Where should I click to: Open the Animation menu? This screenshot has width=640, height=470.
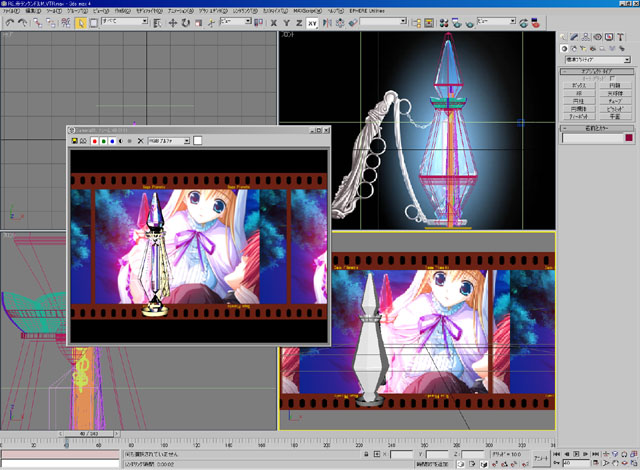180,11
